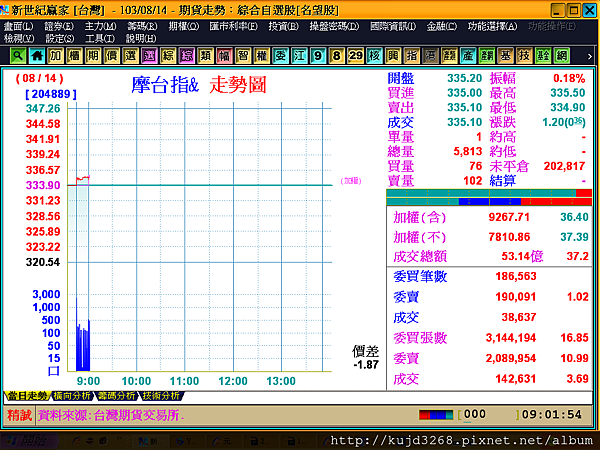
Task: Open the 興 (emerging) toolbar icon
Action: click(393, 56)
